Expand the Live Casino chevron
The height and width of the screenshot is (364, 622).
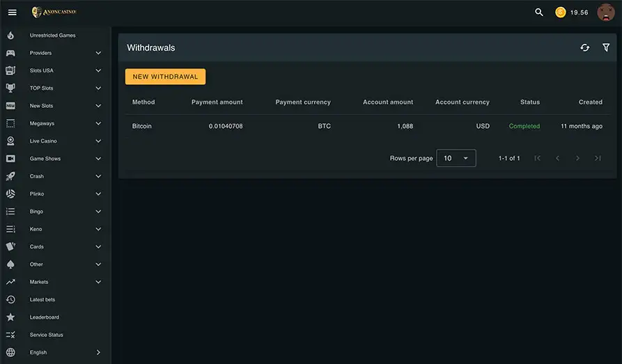tap(98, 141)
